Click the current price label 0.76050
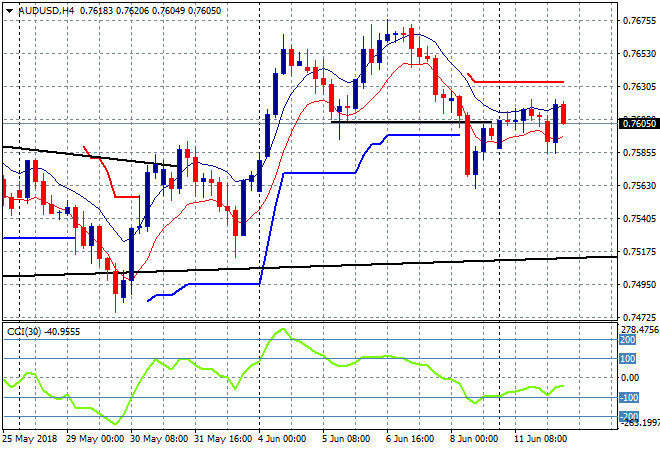 click(639, 123)
